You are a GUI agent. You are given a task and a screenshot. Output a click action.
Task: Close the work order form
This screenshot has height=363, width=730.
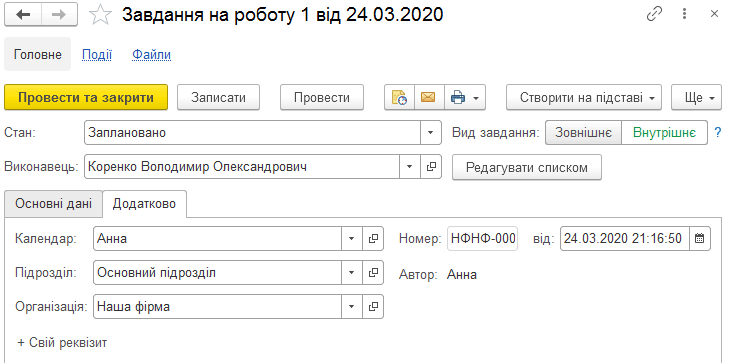click(x=714, y=14)
